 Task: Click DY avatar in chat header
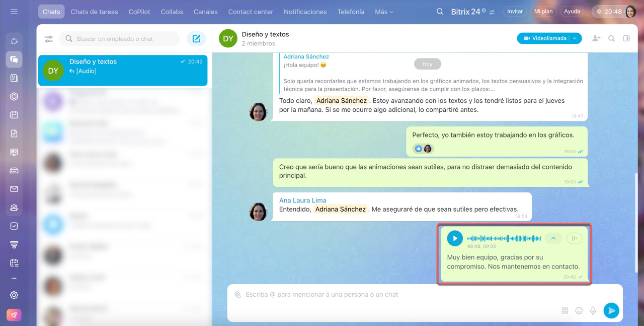click(228, 38)
